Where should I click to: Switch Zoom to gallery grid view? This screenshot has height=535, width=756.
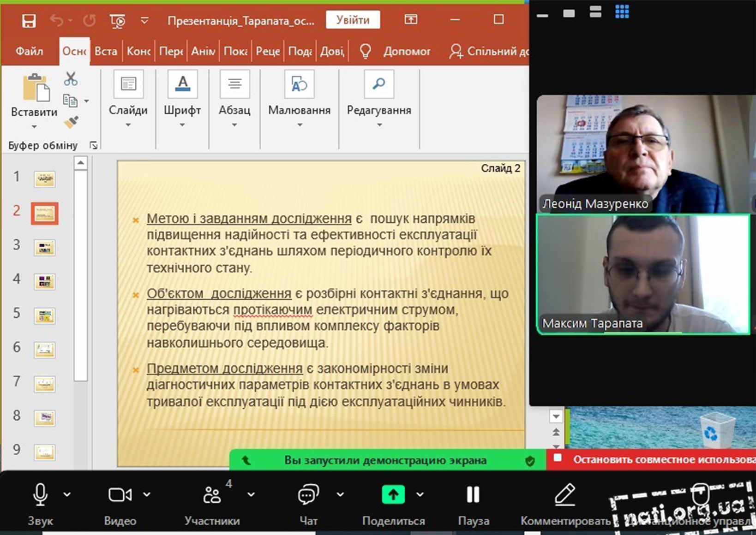(x=622, y=12)
